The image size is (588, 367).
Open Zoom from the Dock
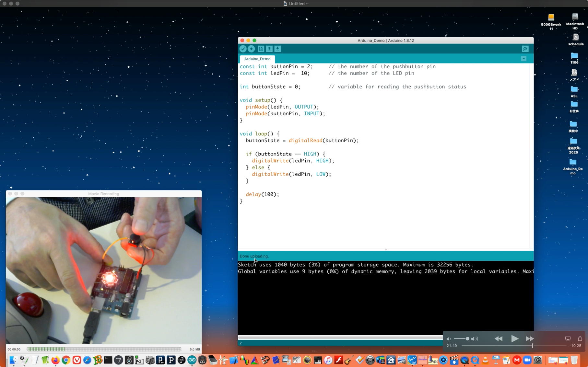click(527, 360)
